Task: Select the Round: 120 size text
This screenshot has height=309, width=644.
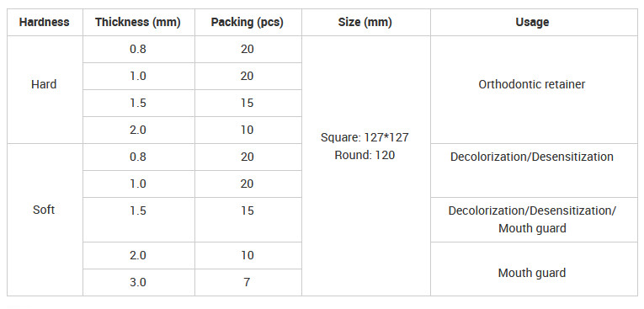Action: [365, 155]
